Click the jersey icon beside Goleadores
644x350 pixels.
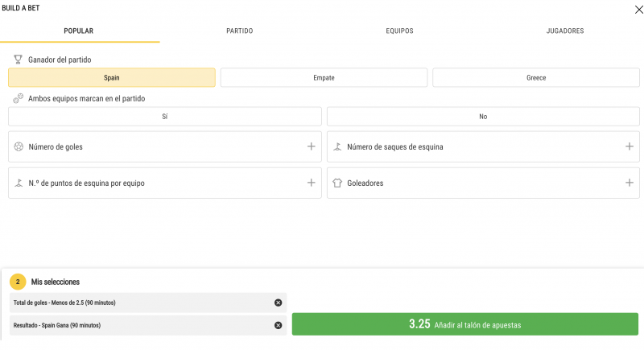click(x=337, y=183)
